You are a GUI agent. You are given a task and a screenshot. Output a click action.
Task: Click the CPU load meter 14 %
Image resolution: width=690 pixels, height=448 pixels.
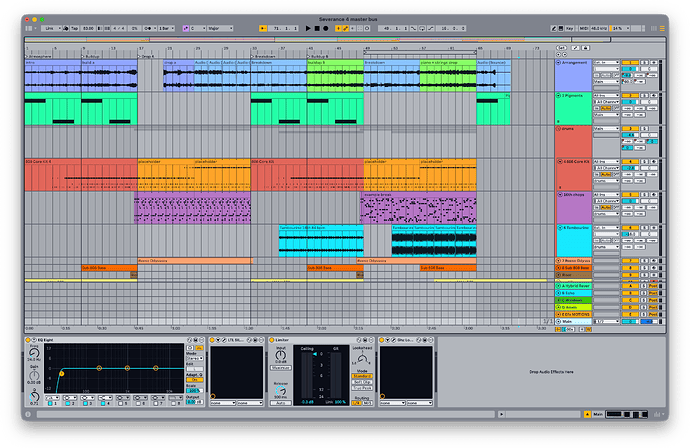(x=620, y=28)
